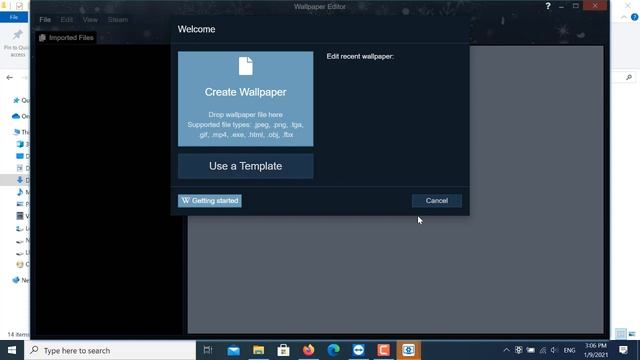
Task: Open Camtasia from the taskbar
Action: [x=383, y=350]
